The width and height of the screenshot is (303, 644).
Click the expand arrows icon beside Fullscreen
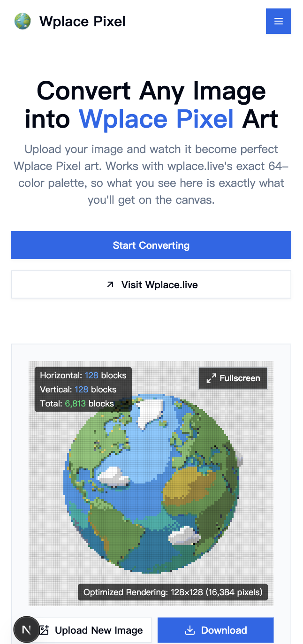point(212,378)
